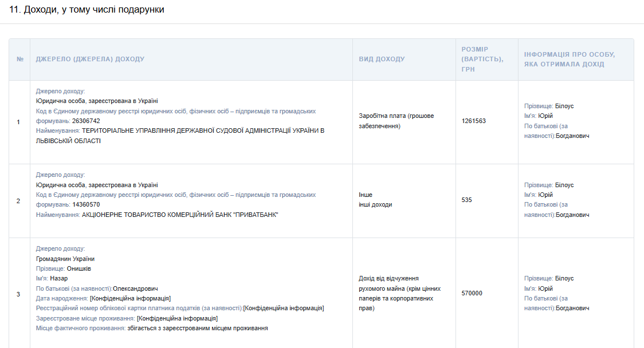Click '[Конфіденційна інформація]' next to Зареєстроване місце проживання
The width and height of the screenshot is (644, 348).
pyautogui.click(x=177, y=318)
